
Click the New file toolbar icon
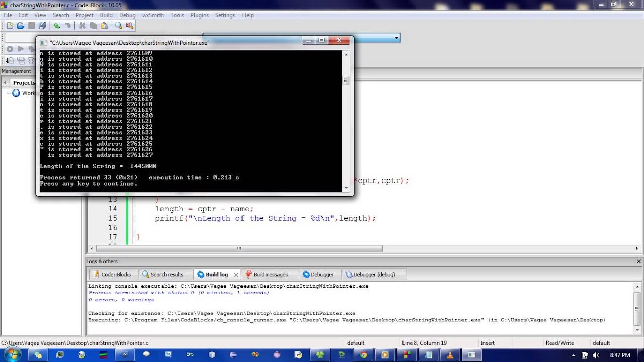pyautogui.click(x=10, y=25)
